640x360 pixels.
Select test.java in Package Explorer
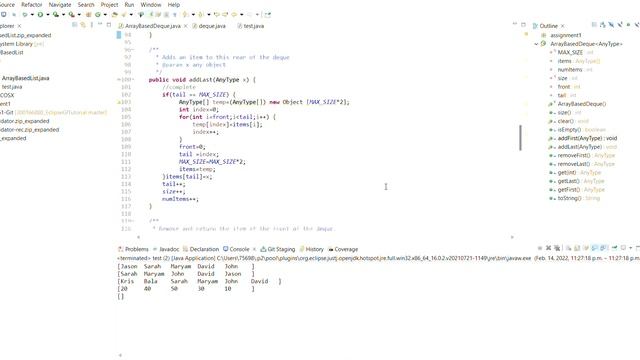click(x=12, y=87)
